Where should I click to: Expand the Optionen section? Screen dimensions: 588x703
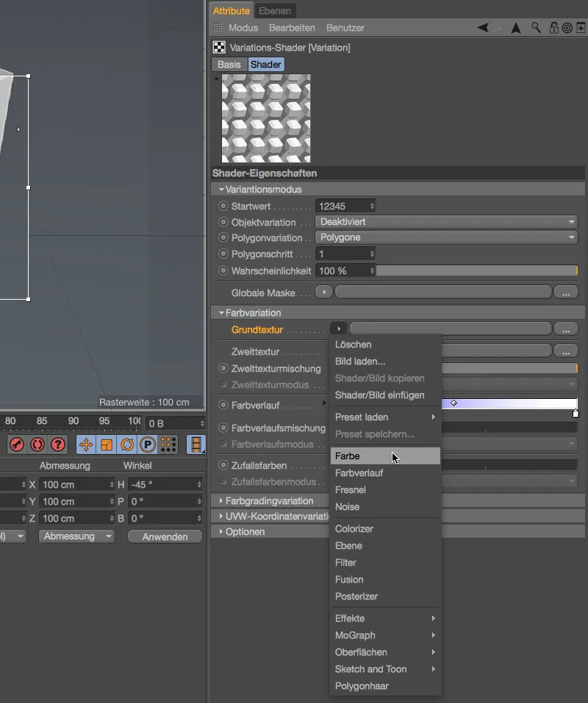[x=237, y=531]
